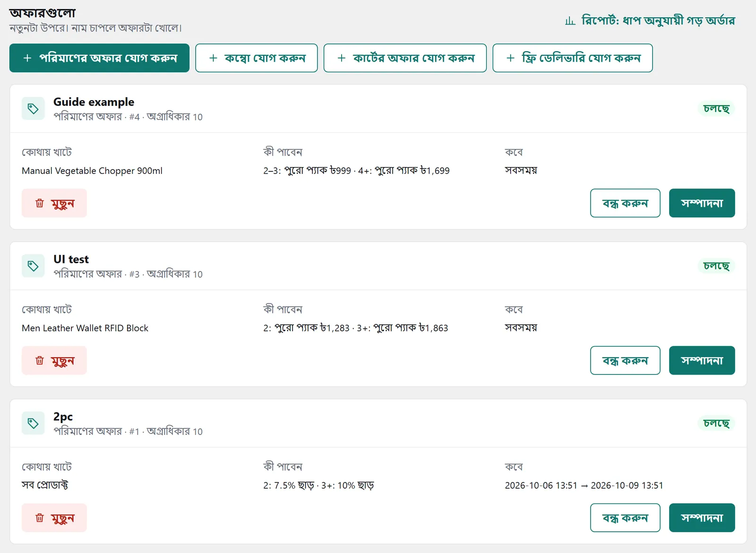The width and height of the screenshot is (756, 553).
Task: Click চলছে status badge of 2pc
Action: click(716, 423)
